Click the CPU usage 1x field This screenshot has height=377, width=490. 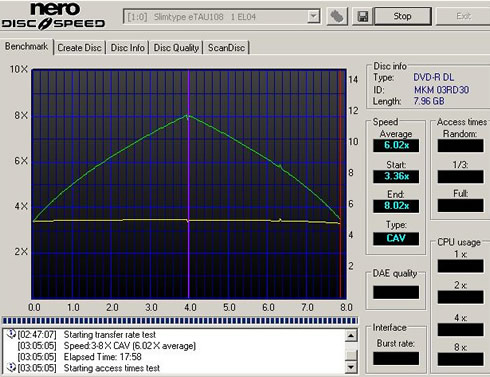coord(460,266)
